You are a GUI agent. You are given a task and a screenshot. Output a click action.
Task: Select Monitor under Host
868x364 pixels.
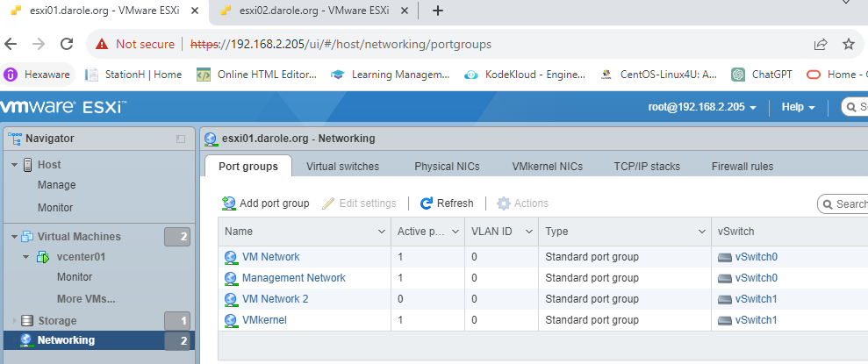54,208
